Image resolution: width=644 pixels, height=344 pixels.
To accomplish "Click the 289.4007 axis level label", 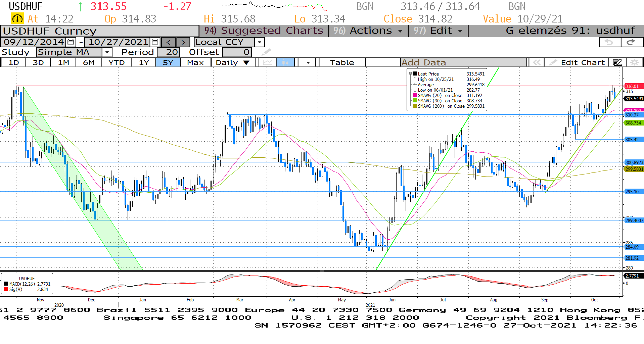I will [x=634, y=220].
